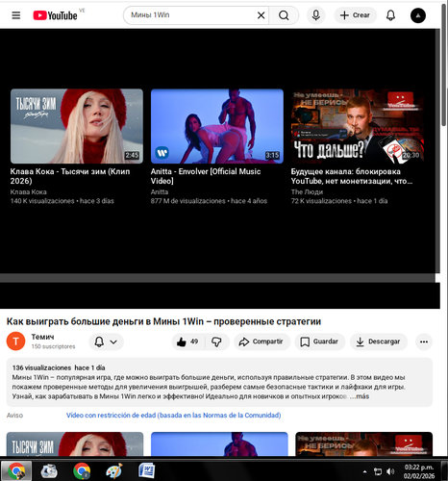This screenshot has height=481, width=448.
Task: Click the text 150 suscriptores
Action: pyautogui.click(x=53, y=346)
